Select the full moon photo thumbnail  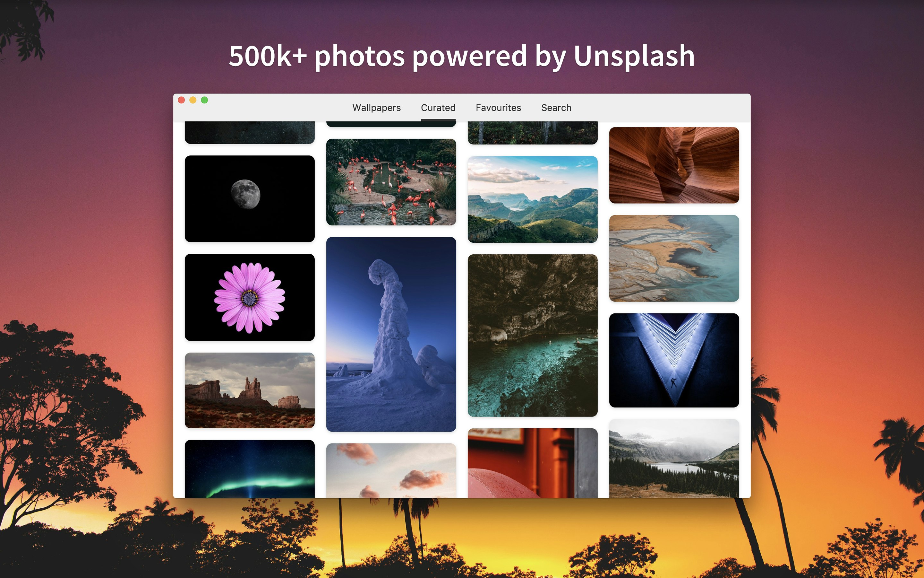250,199
